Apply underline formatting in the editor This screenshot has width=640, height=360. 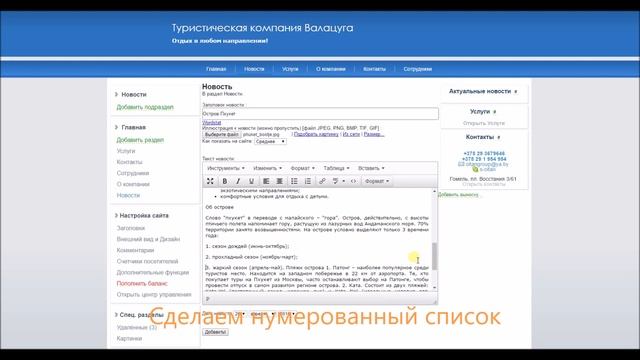tap(251, 181)
